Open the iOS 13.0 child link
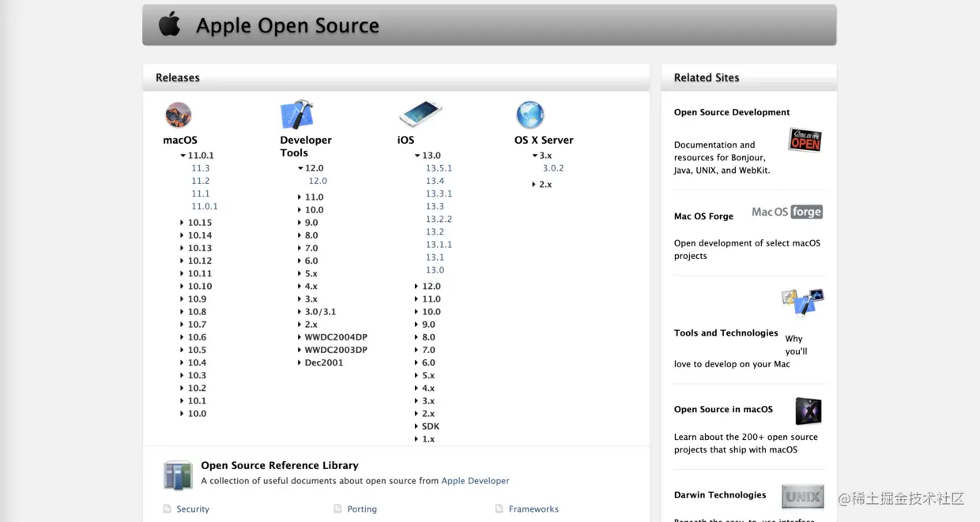 435,270
